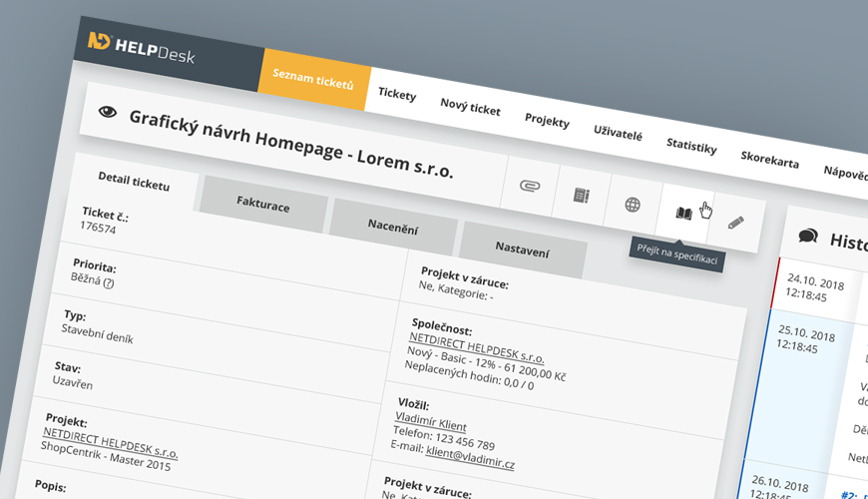Click the newspaper document icon in ticket toolbar
The image size is (868, 499).
[581, 196]
